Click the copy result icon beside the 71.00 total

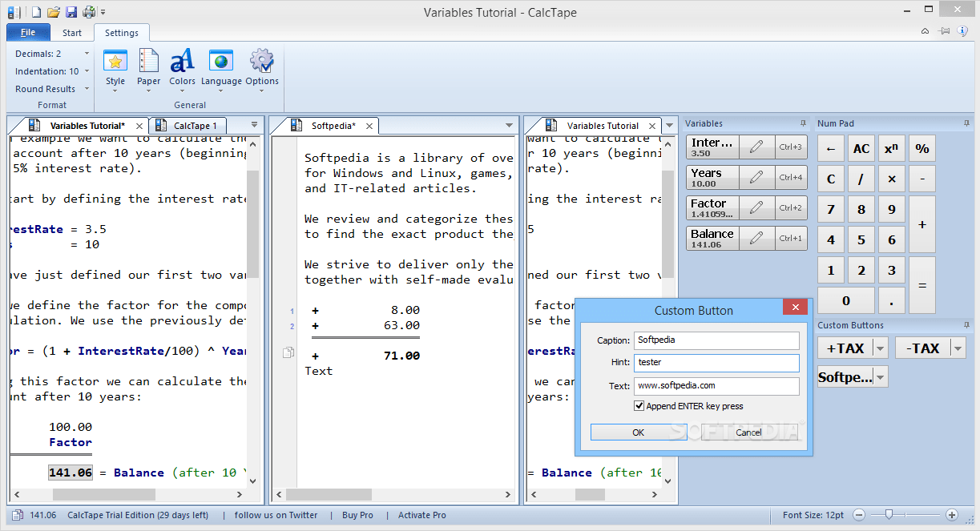coord(288,352)
